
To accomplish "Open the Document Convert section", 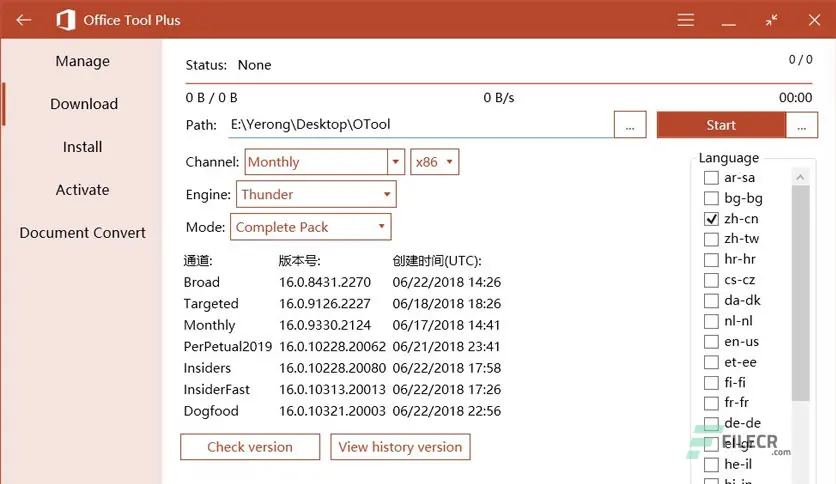I will (x=83, y=233).
